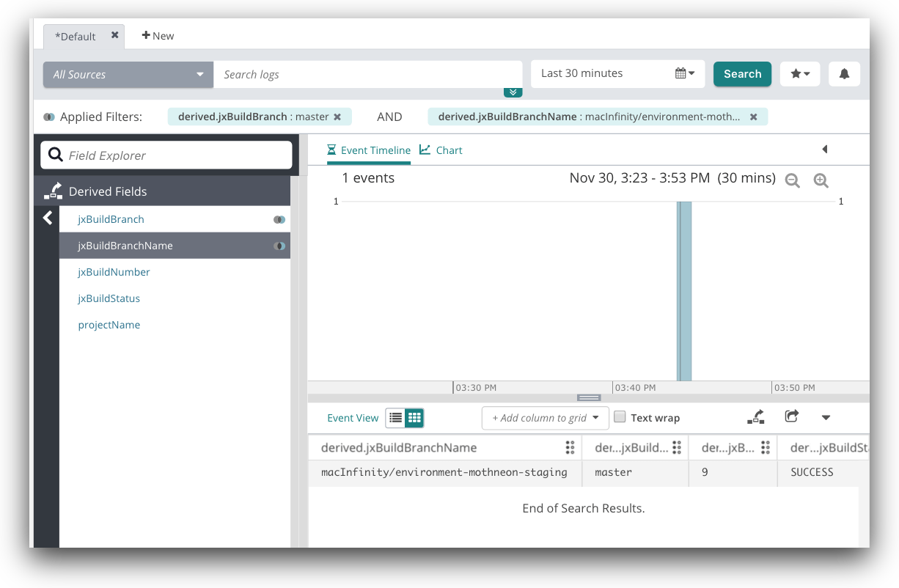Toggle filter icon on jxBuildBranch field
Image resolution: width=899 pixels, height=588 pixels.
tap(279, 219)
